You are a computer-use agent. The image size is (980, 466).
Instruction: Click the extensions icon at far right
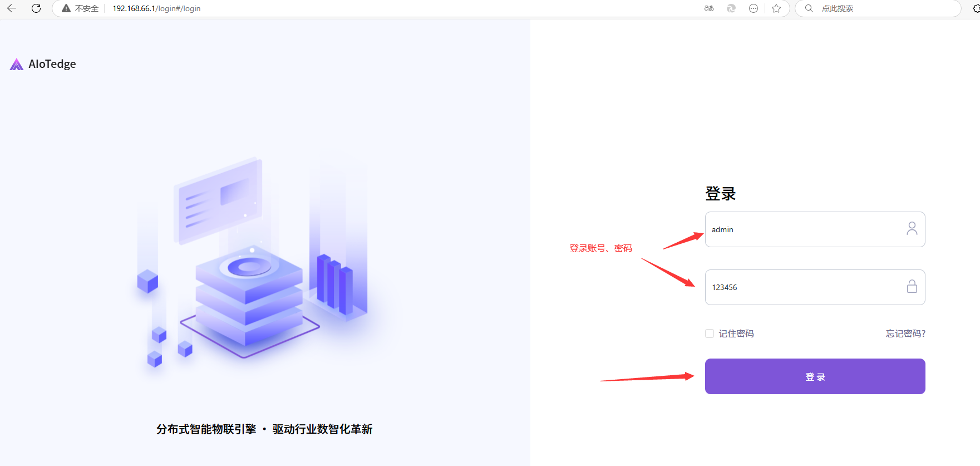coord(976,8)
